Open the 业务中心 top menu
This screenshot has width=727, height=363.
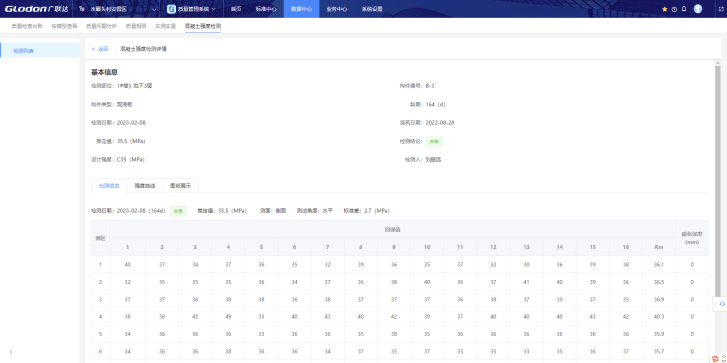pos(337,9)
